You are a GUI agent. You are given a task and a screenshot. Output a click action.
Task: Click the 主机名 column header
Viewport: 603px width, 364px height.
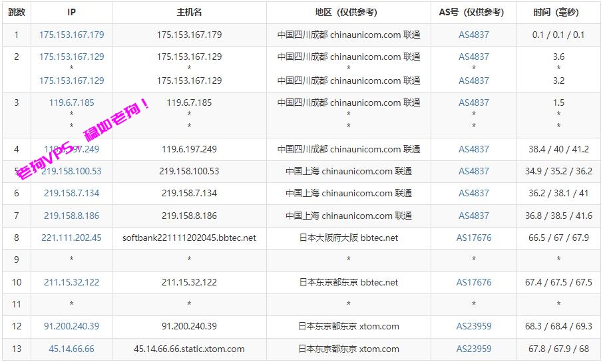click(189, 12)
